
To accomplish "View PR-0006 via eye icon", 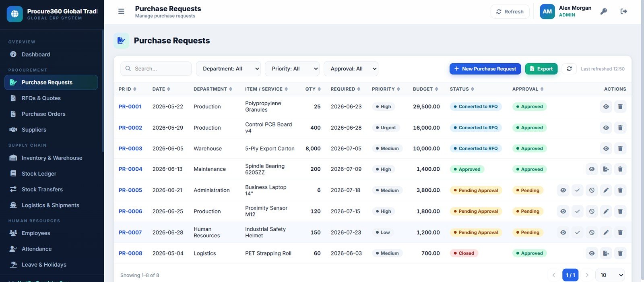I will click(x=563, y=211).
